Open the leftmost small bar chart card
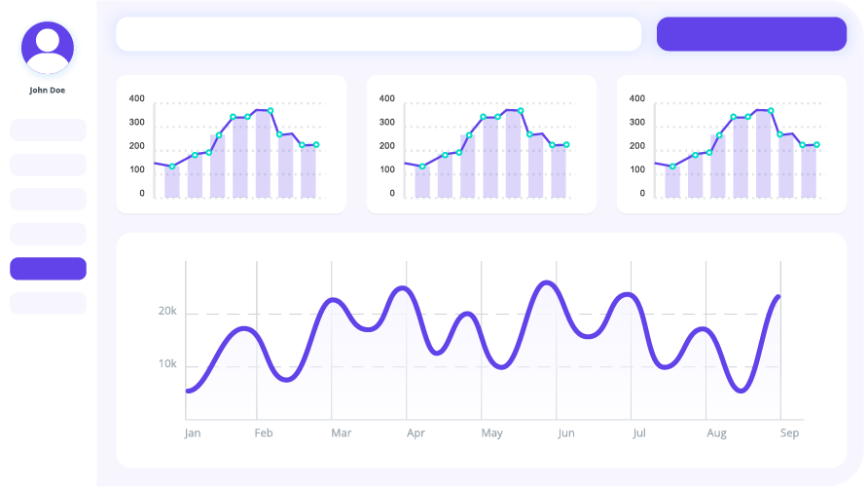 232,144
